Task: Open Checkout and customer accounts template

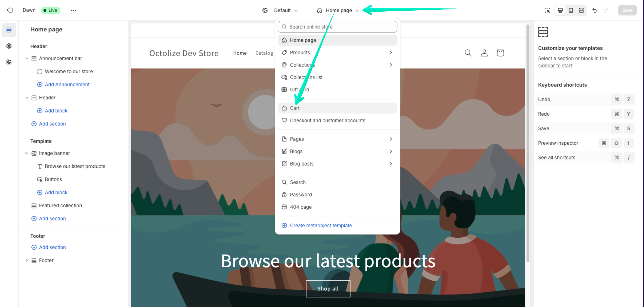Action: tap(327, 120)
